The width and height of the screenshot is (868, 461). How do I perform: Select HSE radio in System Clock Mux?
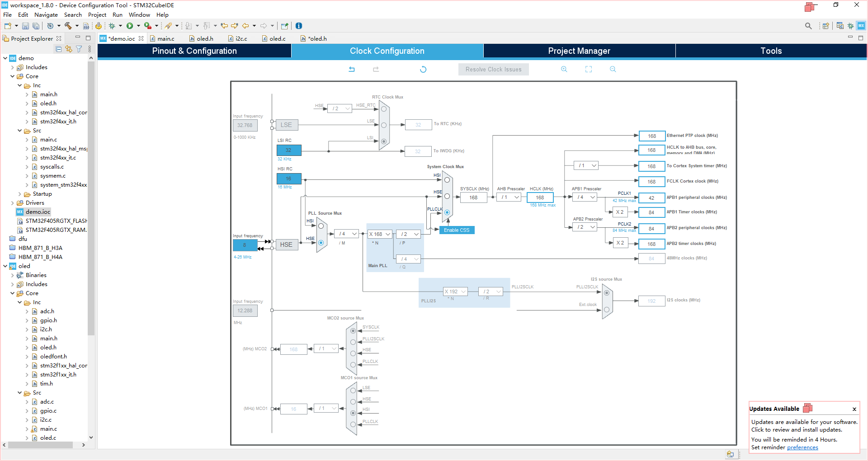click(447, 196)
